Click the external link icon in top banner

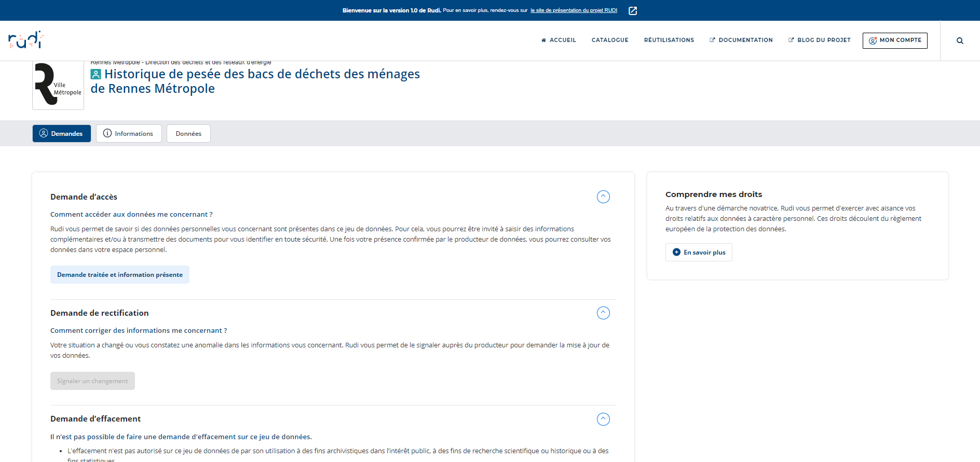[633, 11]
